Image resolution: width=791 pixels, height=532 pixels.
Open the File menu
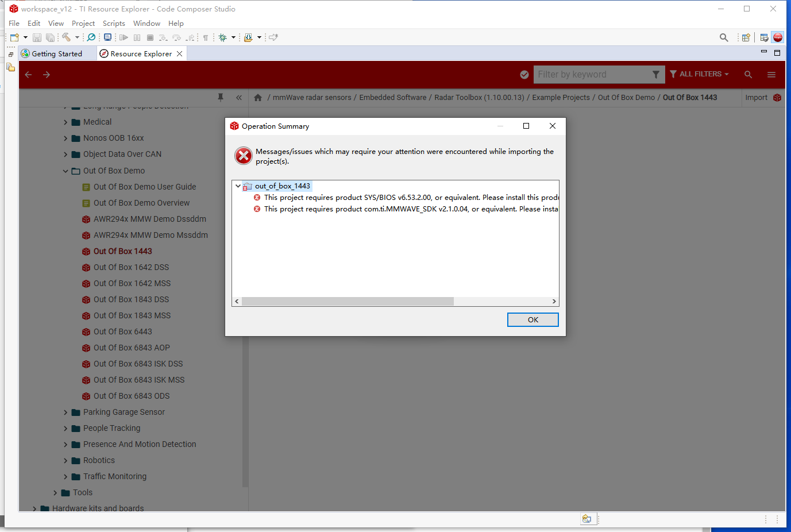[14, 24]
